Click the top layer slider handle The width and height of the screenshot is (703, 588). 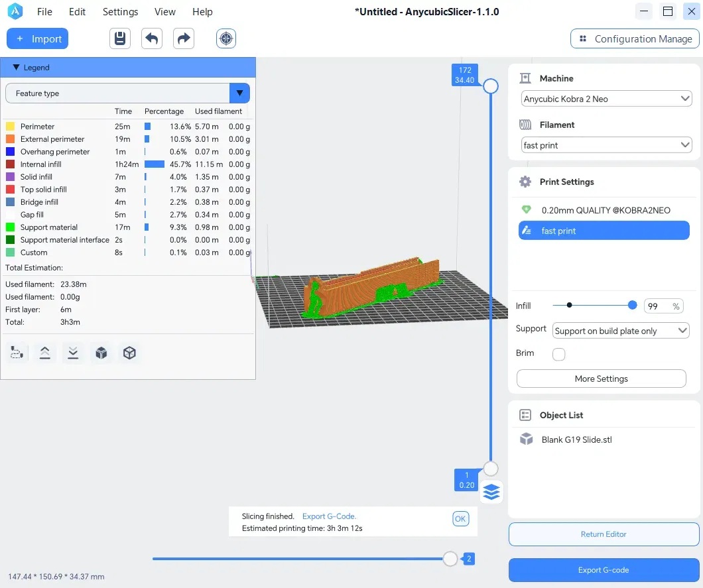(x=491, y=86)
